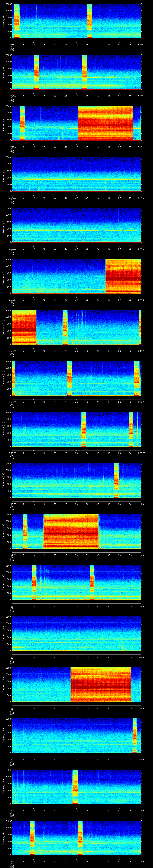Click the burst near 57 seconds in the 1:05:00 panel

(134, 735)
